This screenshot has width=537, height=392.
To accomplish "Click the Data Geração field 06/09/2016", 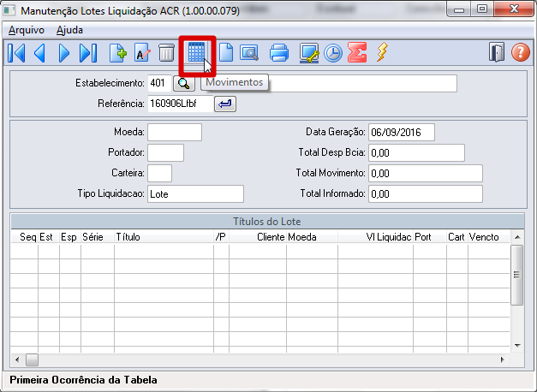I will [x=402, y=132].
